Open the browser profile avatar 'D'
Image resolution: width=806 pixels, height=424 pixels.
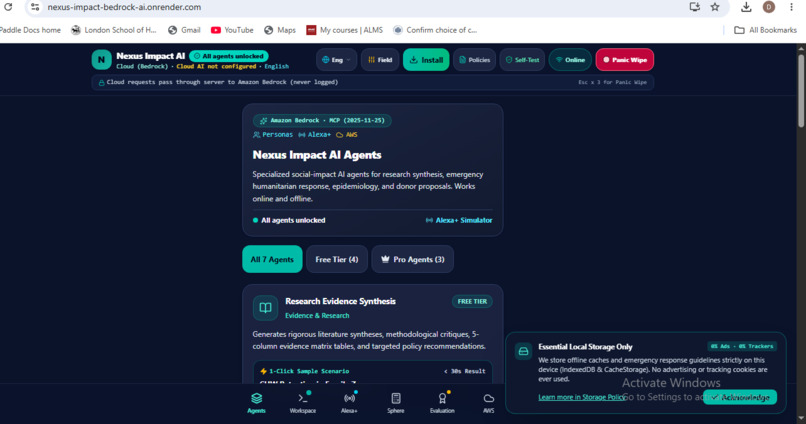click(768, 7)
